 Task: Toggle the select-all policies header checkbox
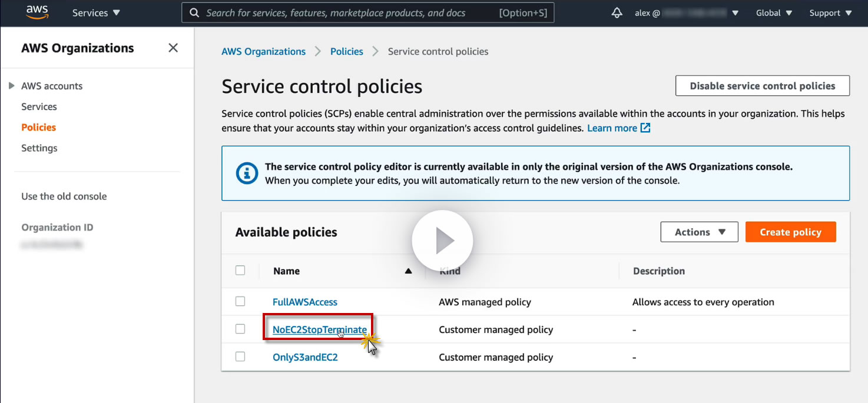(240, 271)
